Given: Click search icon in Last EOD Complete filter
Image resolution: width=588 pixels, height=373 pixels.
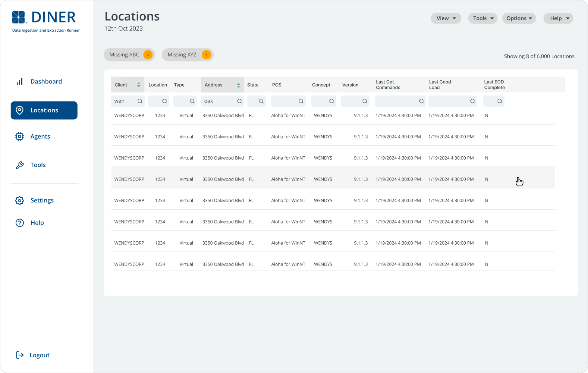Looking at the screenshot, I should (x=500, y=101).
